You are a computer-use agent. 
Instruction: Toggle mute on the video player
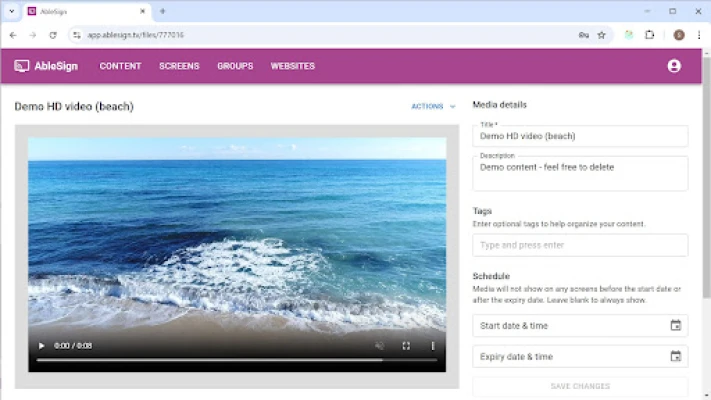379,346
